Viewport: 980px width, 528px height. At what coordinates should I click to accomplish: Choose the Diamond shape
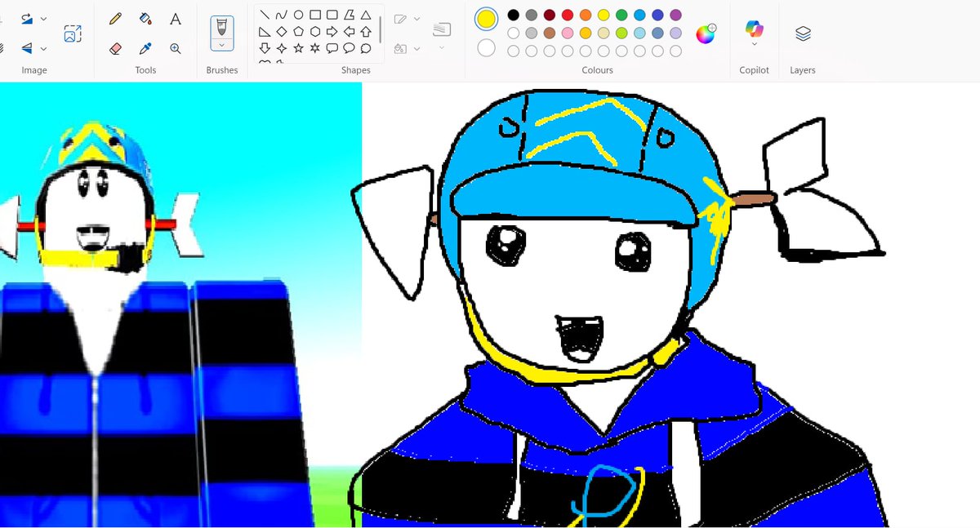coord(282,32)
